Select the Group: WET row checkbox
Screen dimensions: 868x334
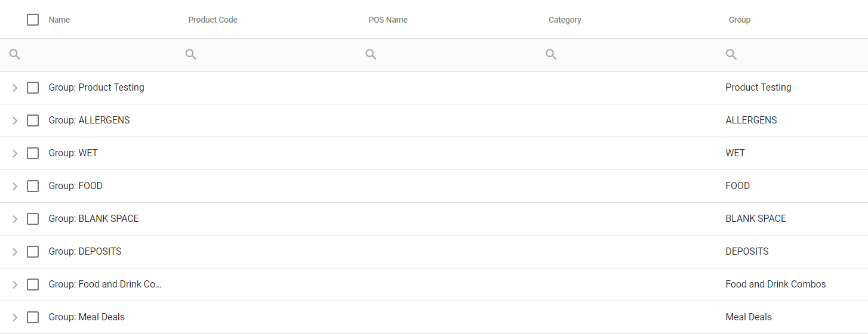click(x=33, y=153)
